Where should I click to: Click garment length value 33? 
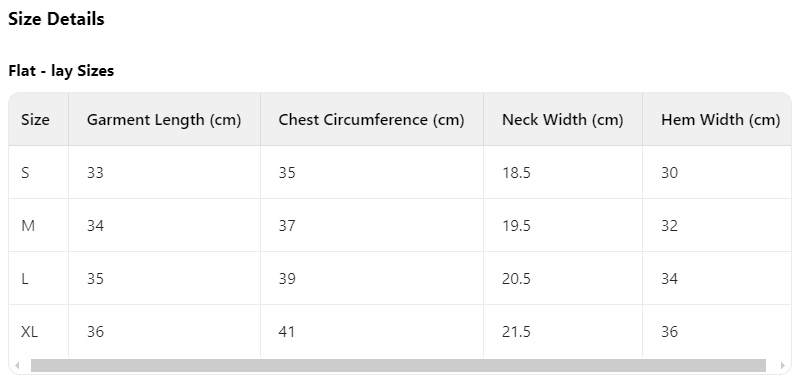pos(95,173)
